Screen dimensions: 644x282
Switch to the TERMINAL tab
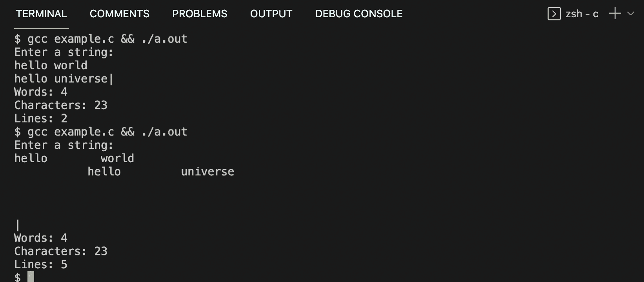(41, 14)
